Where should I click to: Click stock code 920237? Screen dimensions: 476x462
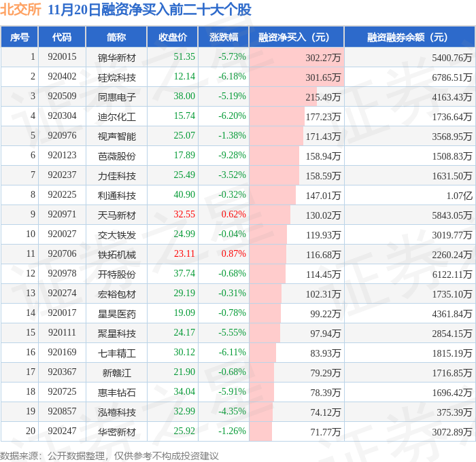click(x=62, y=175)
